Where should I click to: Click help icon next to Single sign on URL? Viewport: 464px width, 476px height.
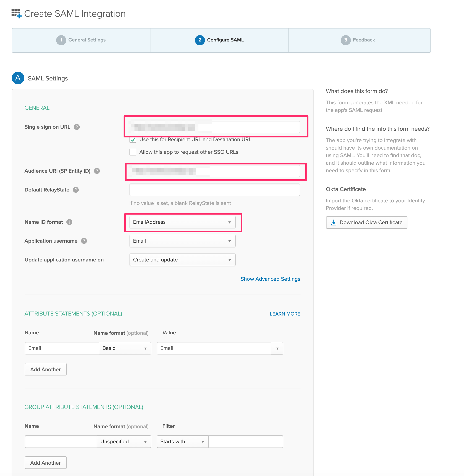[77, 127]
